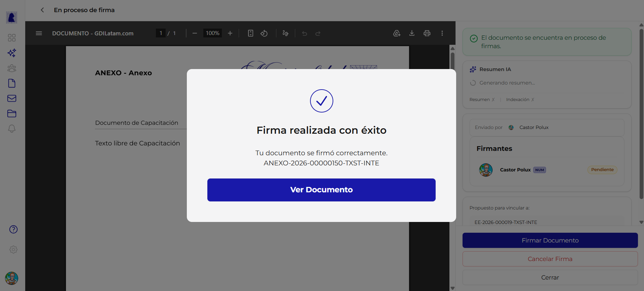644x291 pixels.
Task: Click the Cancelar Firma button
Action: click(550, 259)
